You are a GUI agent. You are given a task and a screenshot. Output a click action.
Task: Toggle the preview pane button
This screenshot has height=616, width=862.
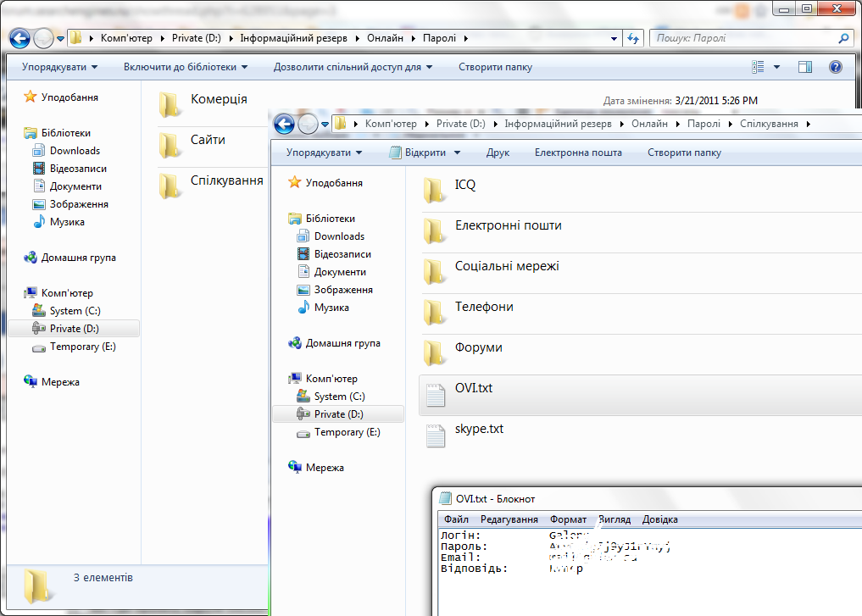tap(805, 67)
